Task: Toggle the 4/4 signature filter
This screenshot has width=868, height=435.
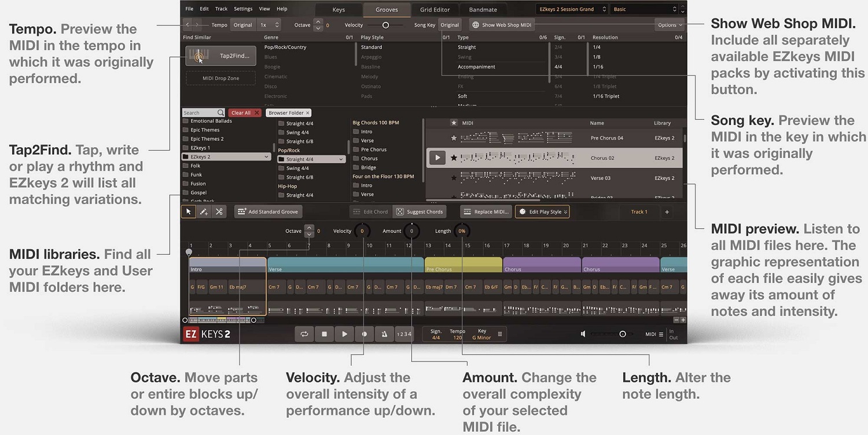Action: click(x=558, y=67)
